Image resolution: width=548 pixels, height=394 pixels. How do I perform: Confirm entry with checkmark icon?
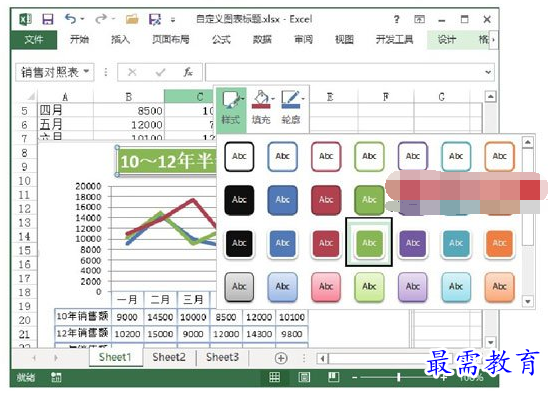(160, 72)
